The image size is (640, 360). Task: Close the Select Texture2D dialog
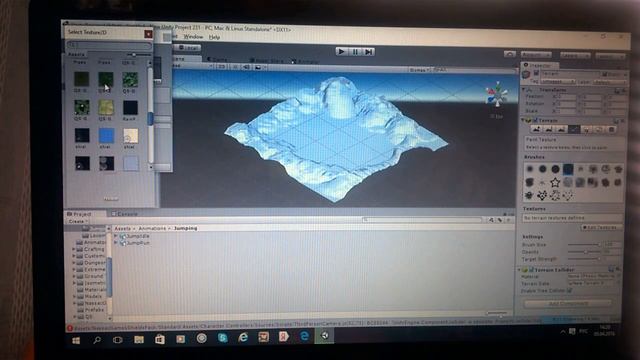(x=148, y=34)
